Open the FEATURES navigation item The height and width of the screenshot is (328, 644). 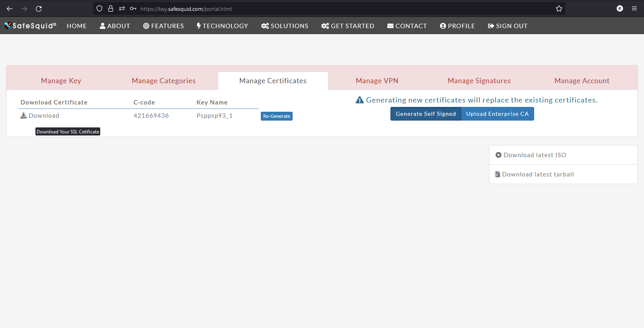pos(163,26)
